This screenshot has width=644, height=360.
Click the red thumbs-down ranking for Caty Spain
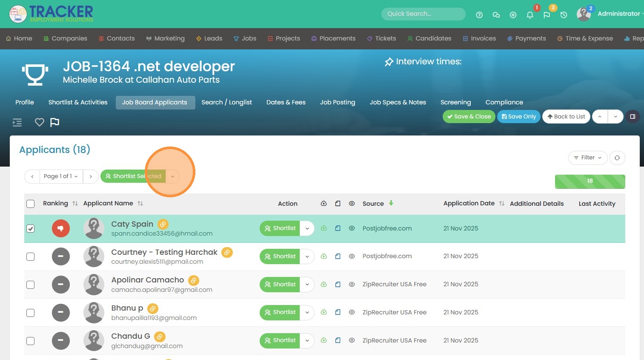click(x=61, y=228)
